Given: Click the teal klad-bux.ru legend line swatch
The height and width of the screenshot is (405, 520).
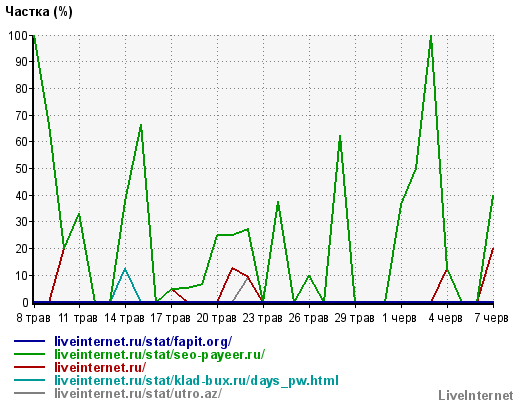Looking at the screenshot, I should 29,380.
